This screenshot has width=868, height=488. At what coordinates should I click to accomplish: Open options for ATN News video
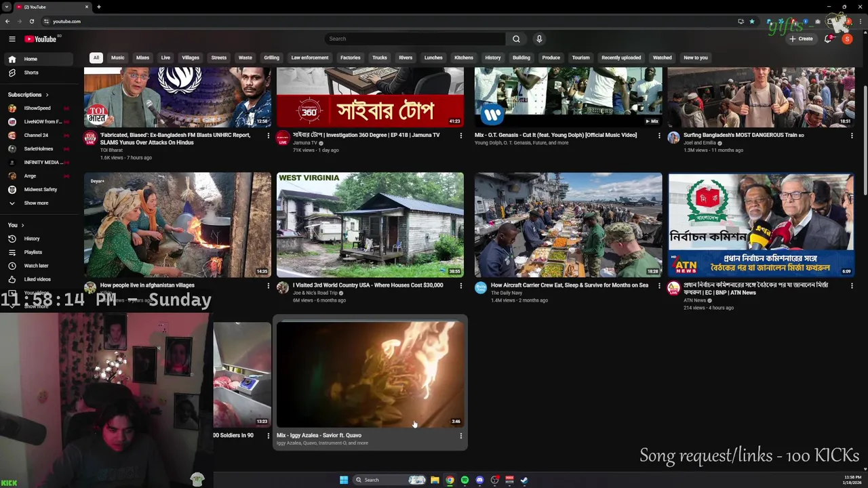852,286
